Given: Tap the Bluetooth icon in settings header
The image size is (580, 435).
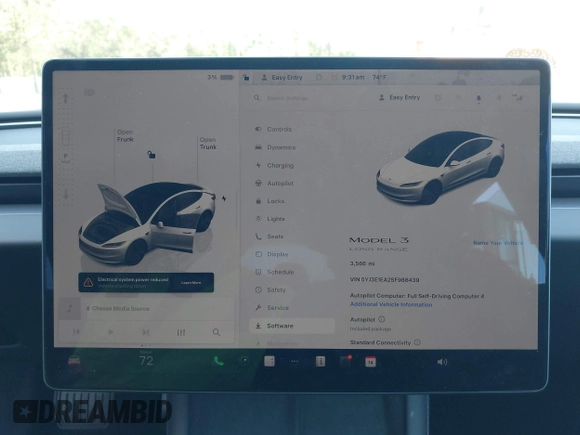Looking at the screenshot, I should tap(499, 98).
